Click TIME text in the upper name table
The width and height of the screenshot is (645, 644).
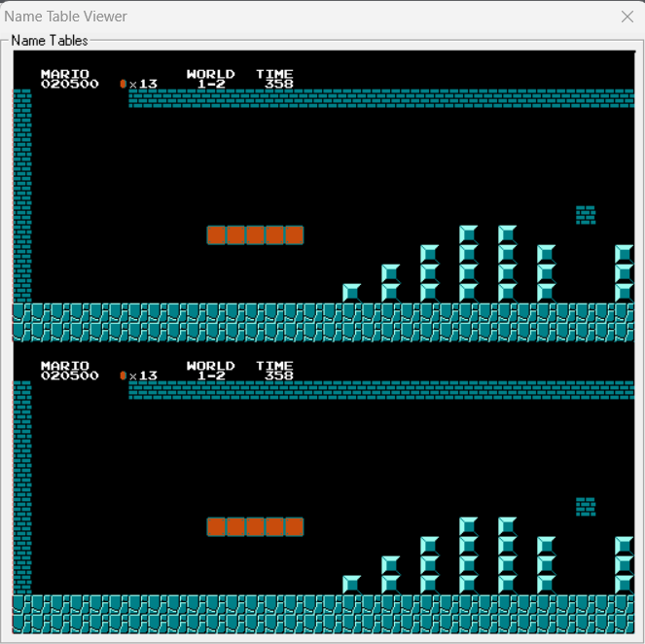[x=274, y=74]
